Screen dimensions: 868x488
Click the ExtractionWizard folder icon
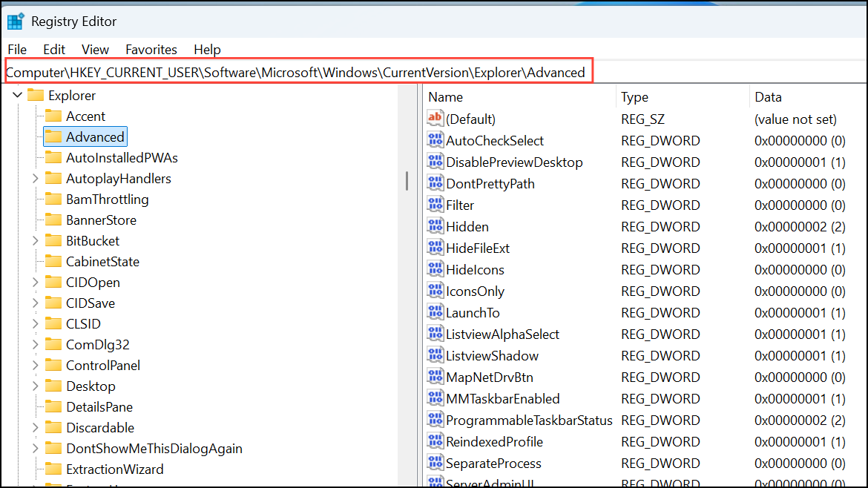[53, 469]
